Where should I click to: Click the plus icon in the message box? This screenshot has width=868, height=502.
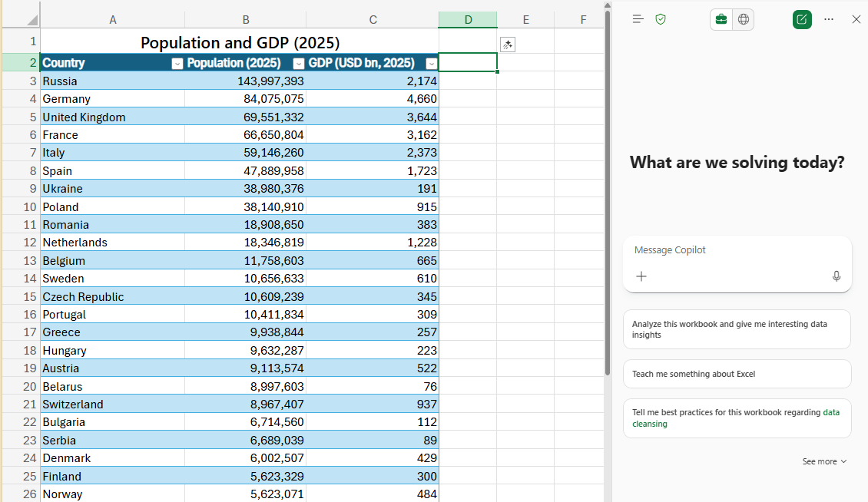641,276
